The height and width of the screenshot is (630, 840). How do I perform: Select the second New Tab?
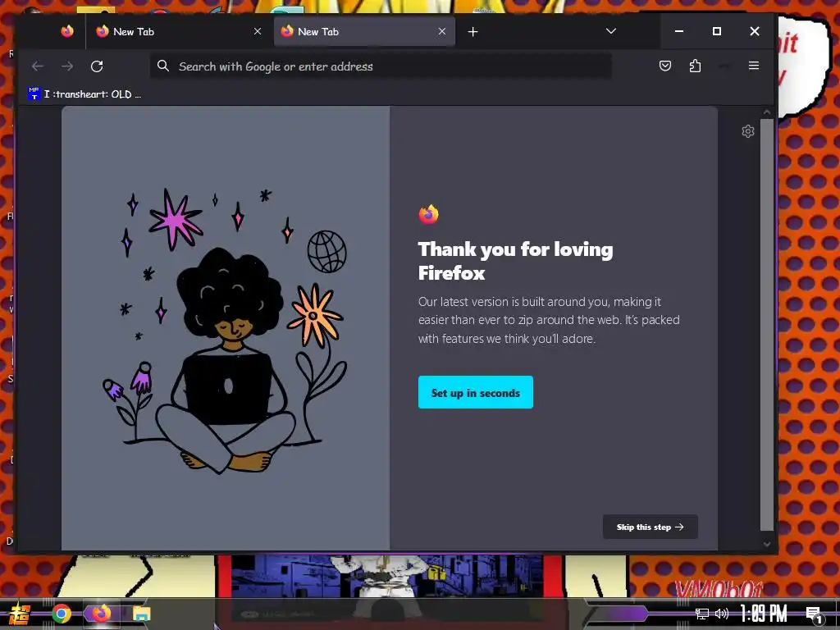[x=364, y=32]
